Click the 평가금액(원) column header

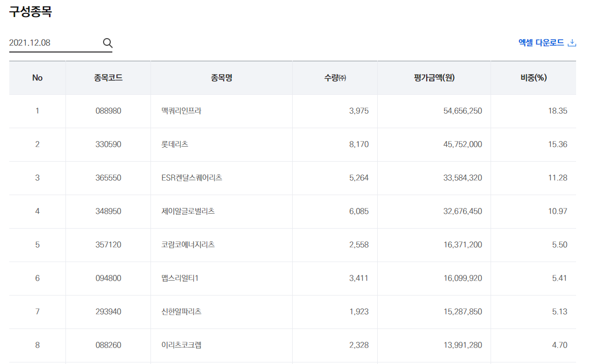coord(434,78)
